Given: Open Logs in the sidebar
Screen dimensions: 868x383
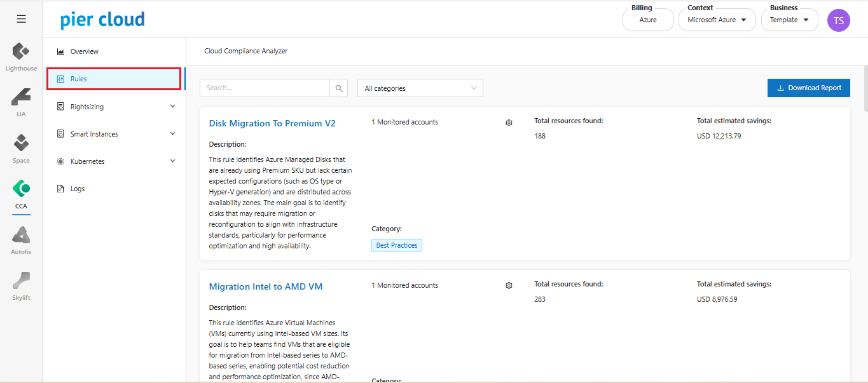Looking at the screenshot, I should click(77, 189).
